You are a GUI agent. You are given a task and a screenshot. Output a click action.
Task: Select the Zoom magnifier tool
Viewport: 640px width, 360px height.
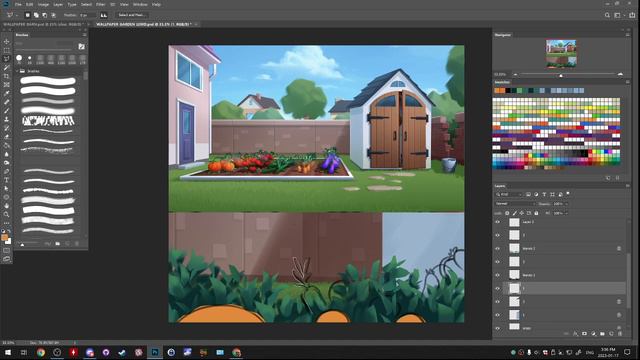pyautogui.click(x=7, y=214)
